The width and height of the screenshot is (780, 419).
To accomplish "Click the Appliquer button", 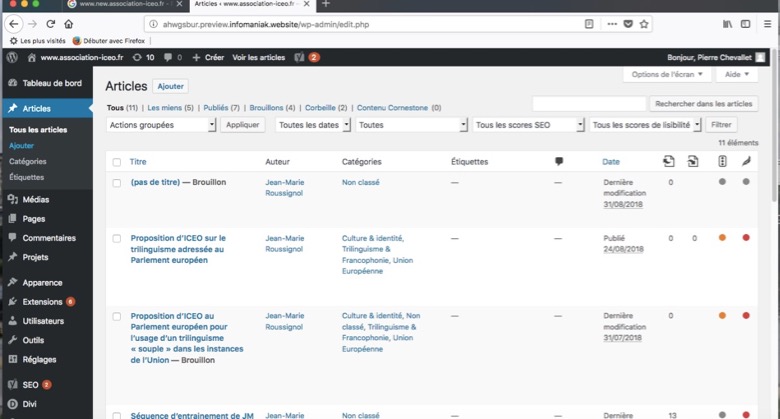I will click(x=243, y=125).
